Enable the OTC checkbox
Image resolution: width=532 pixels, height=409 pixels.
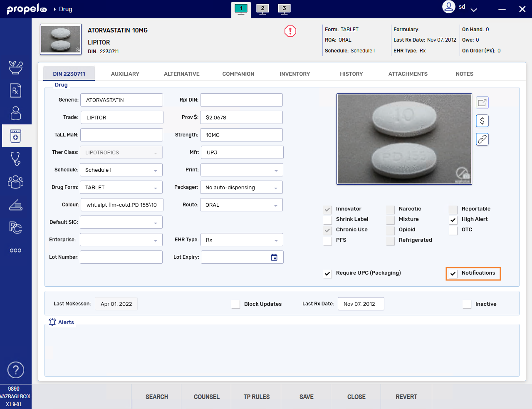click(453, 230)
